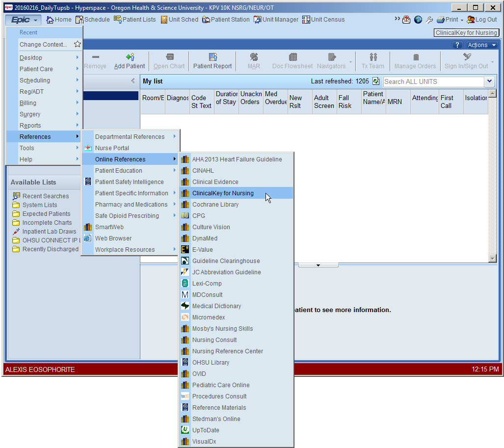Star the Change Context menu entry
504x448 pixels.
pyautogui.click(x=78, y=44)
